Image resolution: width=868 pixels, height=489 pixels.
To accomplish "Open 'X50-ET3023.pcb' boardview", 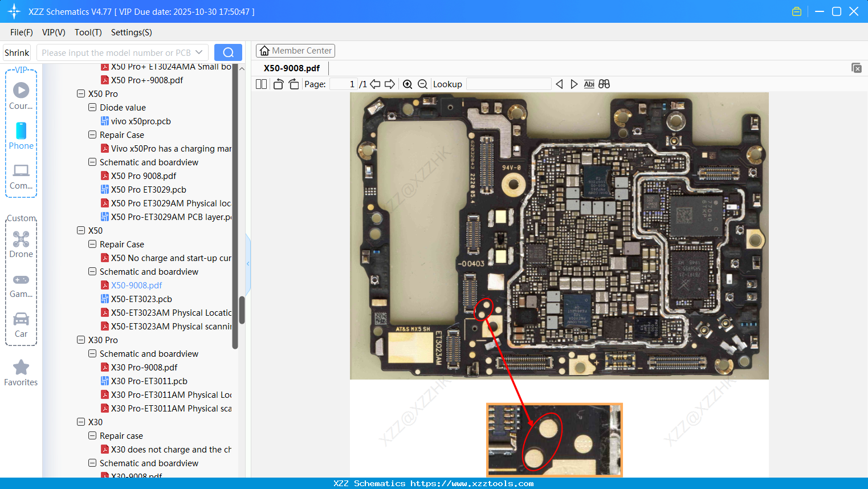I will coord(141,299).
